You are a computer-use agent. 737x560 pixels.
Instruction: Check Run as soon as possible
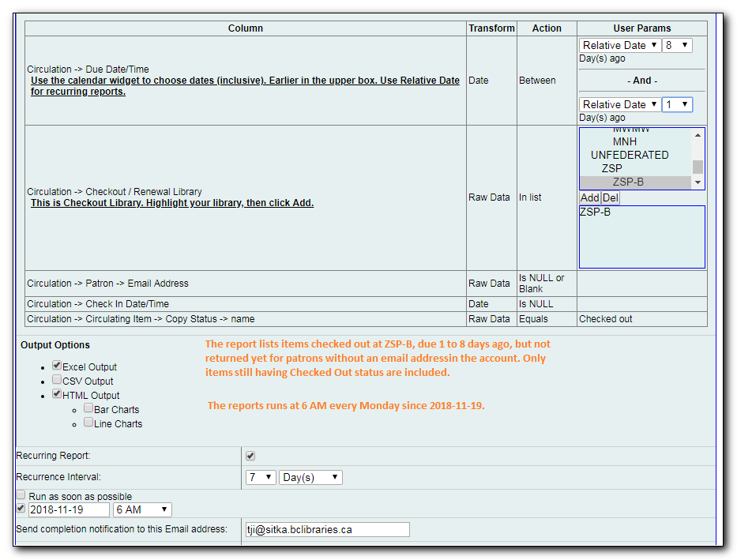coord(21,495)
